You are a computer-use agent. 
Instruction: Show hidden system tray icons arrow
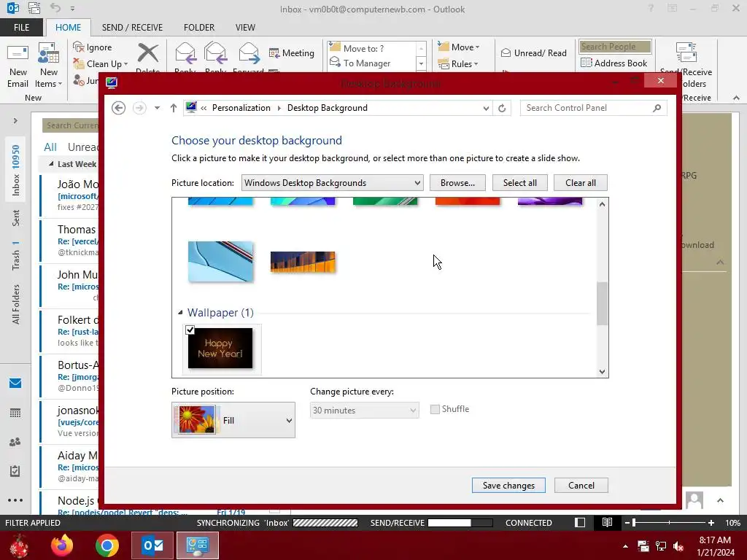tap(625, 546)
